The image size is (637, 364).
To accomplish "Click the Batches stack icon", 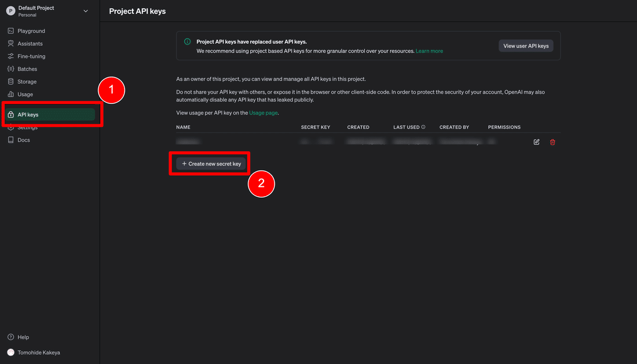I will (11, 69).
